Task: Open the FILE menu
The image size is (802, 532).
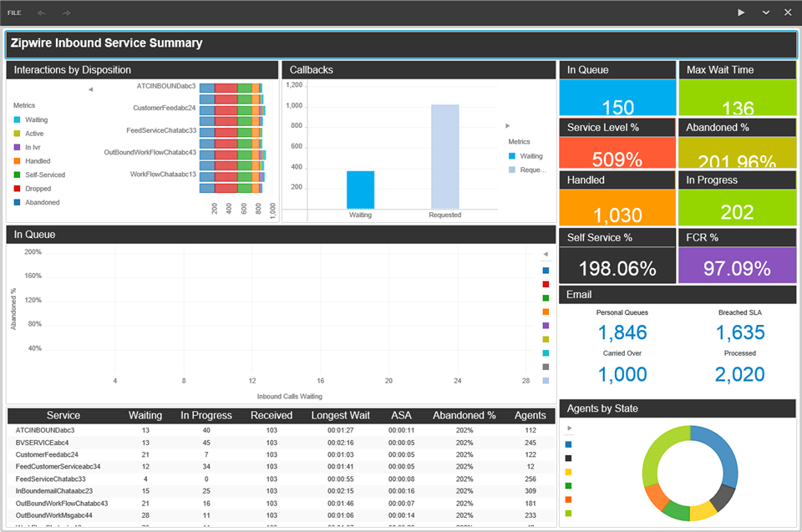Action: pyautogui.click(x=14, y=13)
